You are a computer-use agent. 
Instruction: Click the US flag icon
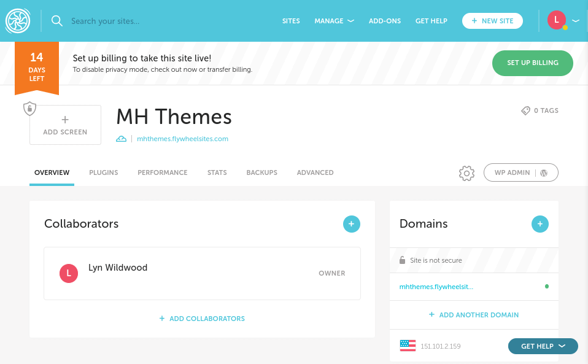408,346
